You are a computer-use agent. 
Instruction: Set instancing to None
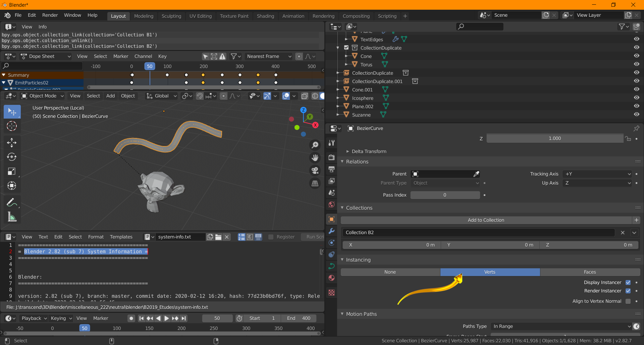click(390, 272)
